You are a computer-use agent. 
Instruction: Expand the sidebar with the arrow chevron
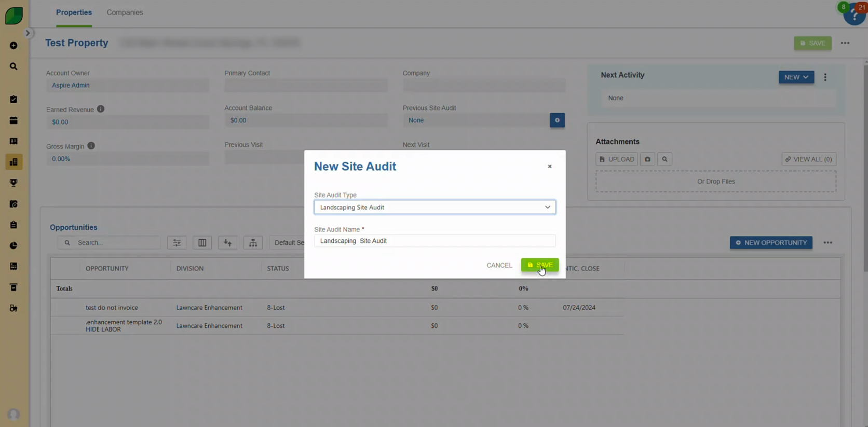pyautogui.click(x=28, y=33)
